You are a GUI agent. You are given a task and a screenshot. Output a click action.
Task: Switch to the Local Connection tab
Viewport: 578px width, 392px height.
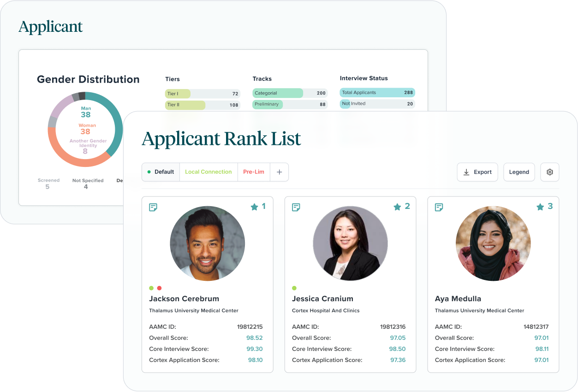[208, 172]
